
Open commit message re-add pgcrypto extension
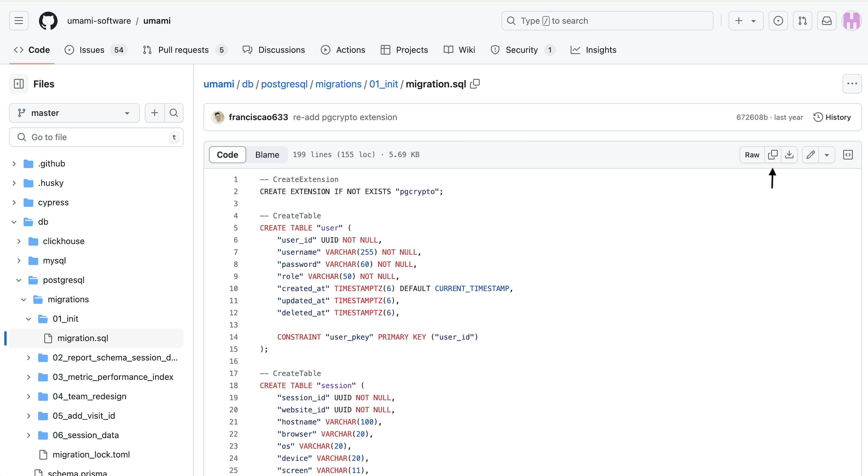pos(345,117)
